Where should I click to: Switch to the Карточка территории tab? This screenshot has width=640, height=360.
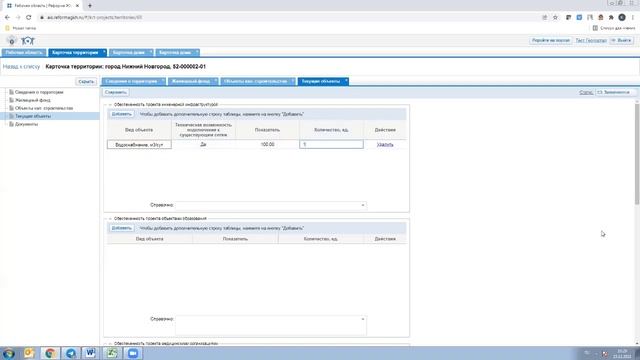[x=75, y=53]
